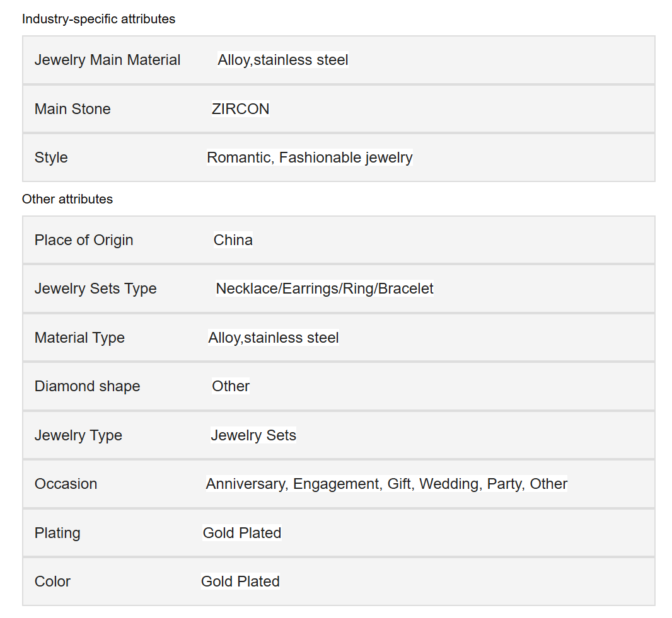Select the ZIRCON main stone value
672x618 pixels.
[240, 109]
